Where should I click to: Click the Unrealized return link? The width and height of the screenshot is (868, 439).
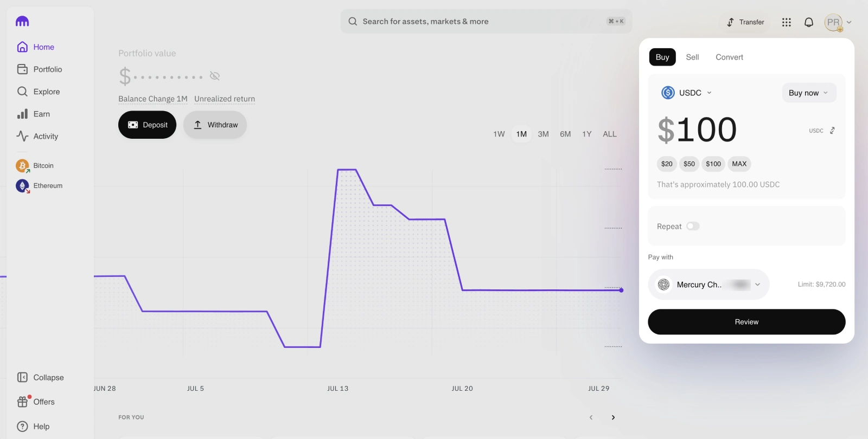coord(225,99)
